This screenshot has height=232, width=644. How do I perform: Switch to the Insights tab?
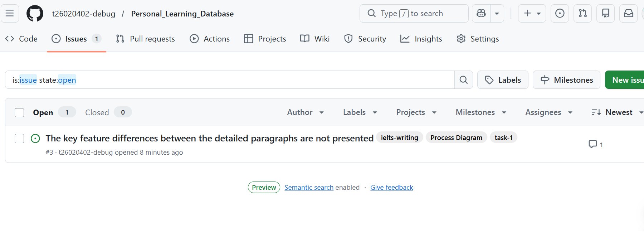point(421,39)
